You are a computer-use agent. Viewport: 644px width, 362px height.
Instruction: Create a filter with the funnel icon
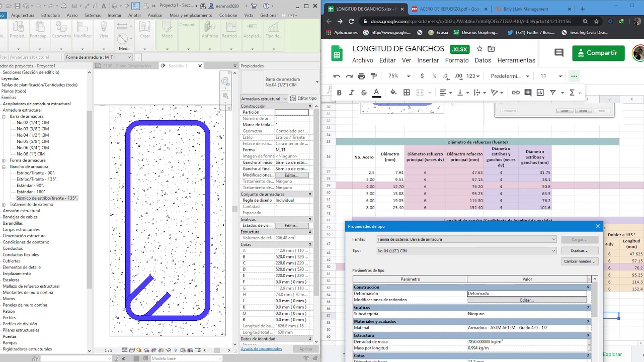(552, 93)
